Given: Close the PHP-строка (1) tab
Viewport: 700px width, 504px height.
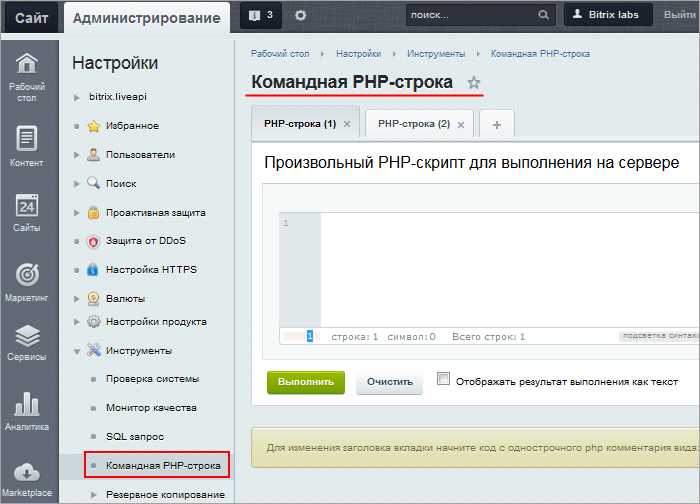Looking at the screenshot, I should (x=347, y=124).
